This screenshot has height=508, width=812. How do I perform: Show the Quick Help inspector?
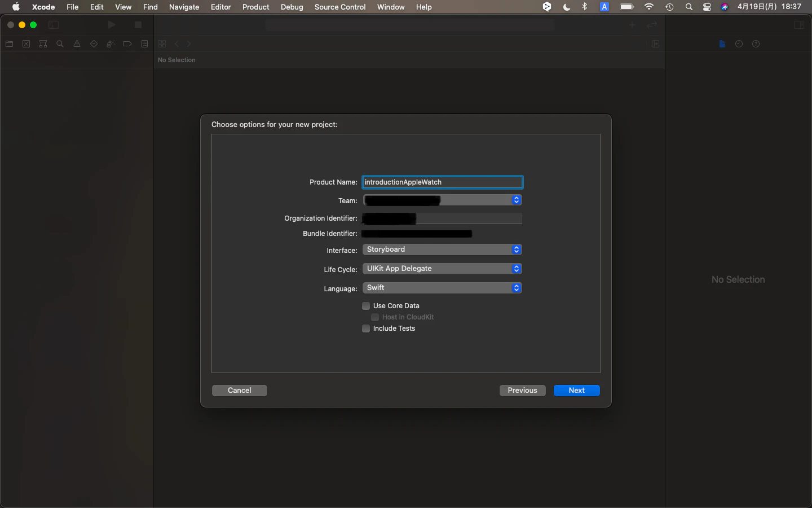(x=756, y=44)
